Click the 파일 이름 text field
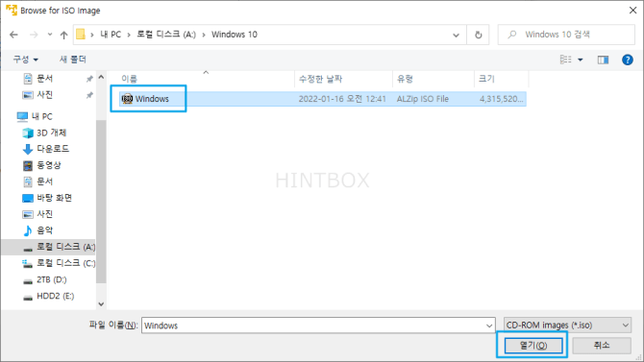This screenshot has width=644, height=362. pyautogui.click(x=313, y=326)
